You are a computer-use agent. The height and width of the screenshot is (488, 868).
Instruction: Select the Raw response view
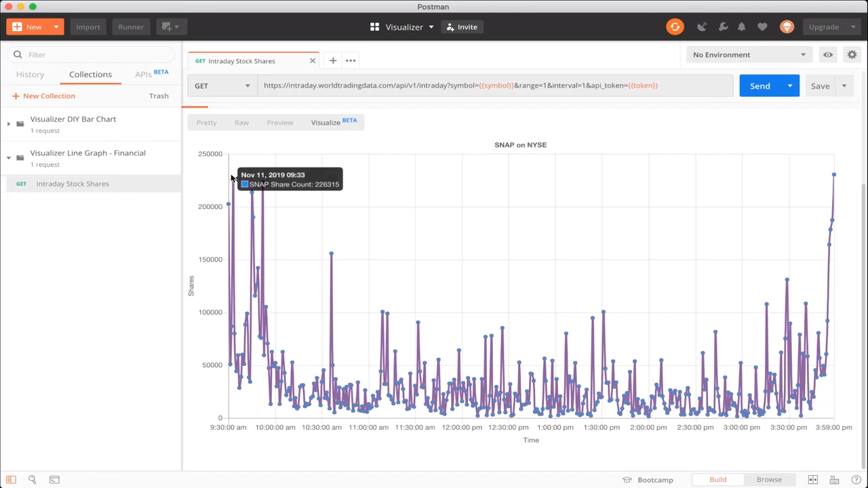tap(241, 123)
